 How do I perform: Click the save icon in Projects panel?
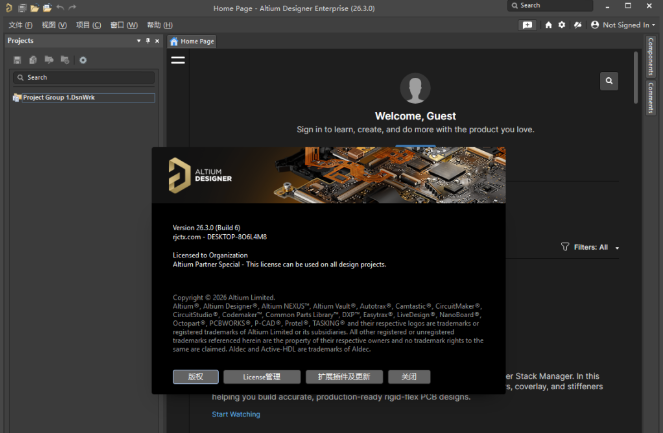[x=18, y=60]
